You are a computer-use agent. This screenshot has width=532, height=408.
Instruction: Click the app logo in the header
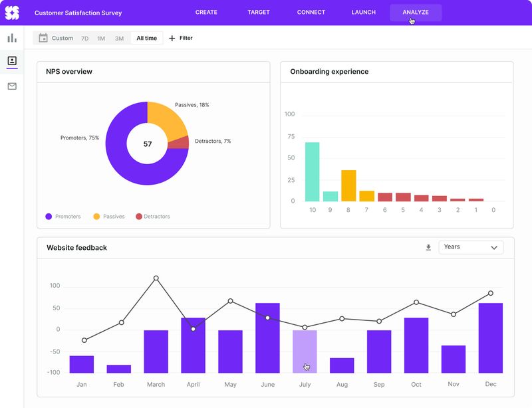point(12,13)
